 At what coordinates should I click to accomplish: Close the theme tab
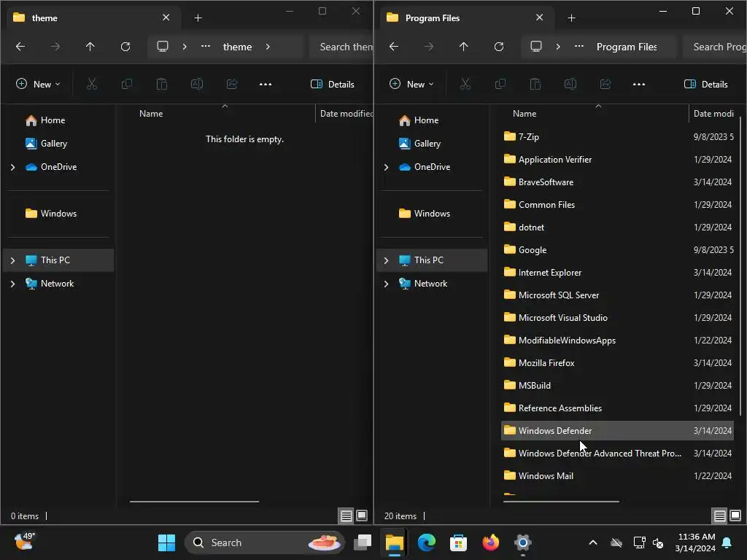166,17
